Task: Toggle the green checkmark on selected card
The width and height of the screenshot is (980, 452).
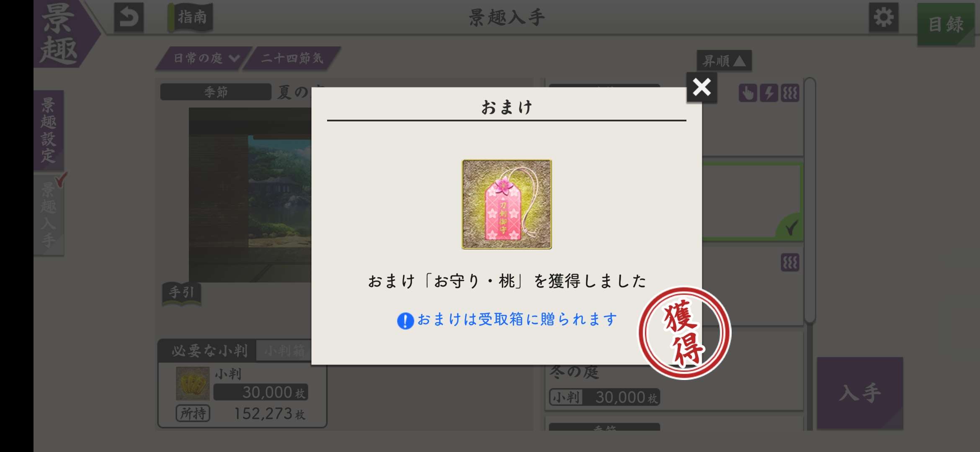Action: [789, 227]
